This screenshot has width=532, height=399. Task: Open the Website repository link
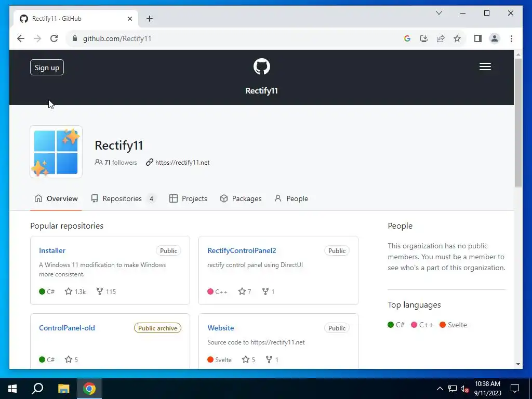[x=220, y=328]
